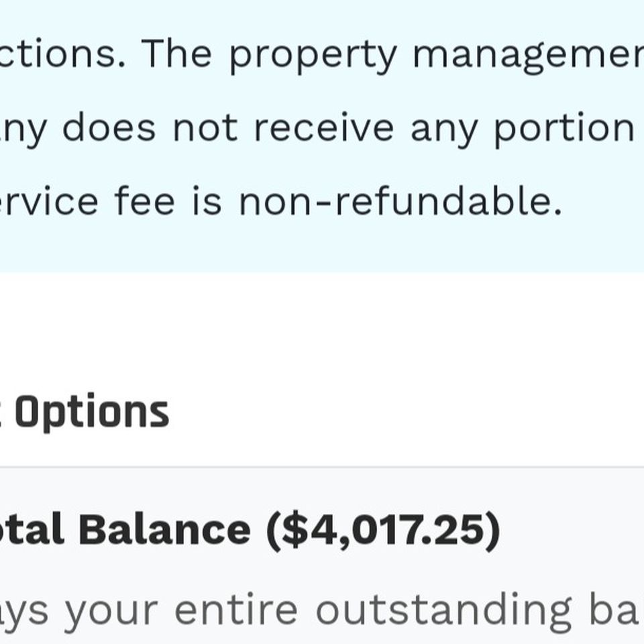Click the entire outstanding balance description
Viewport: 644px width, 644px height.
[319, 612]
